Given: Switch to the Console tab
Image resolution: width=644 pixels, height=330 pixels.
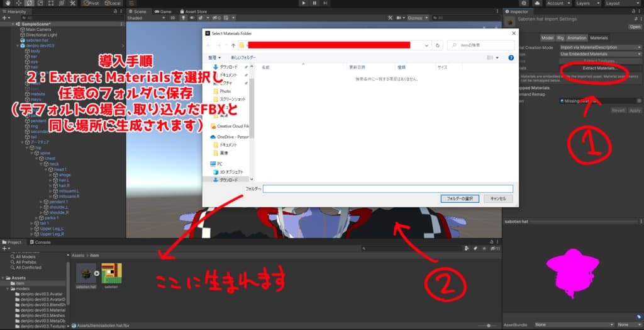Looking at the screenshot, I should pos(40,242).
